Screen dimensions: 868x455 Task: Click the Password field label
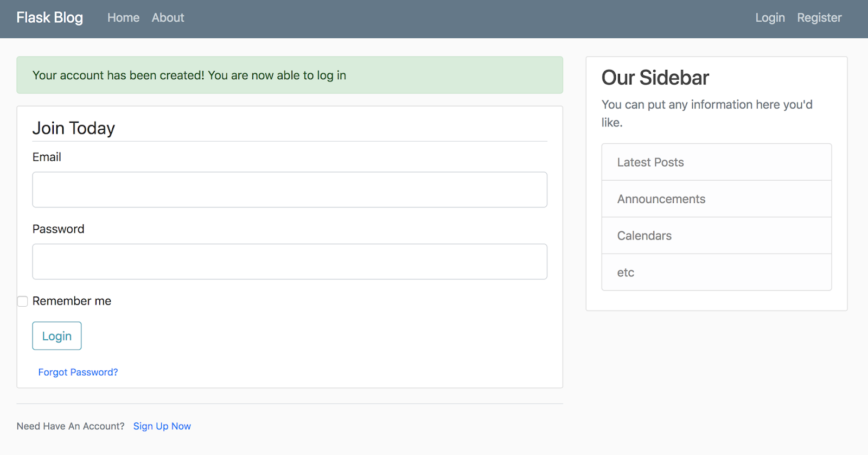point(59,229)
